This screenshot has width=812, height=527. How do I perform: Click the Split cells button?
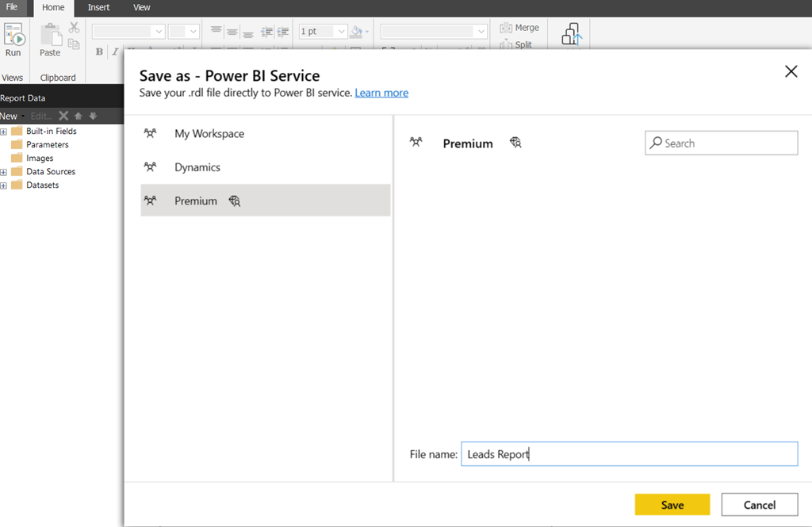(515, 44)
